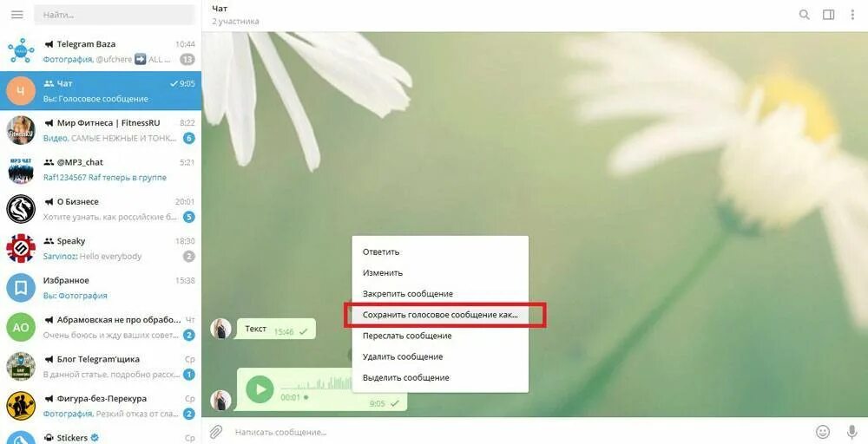This screenshot has height=444, width=868.
Task: Select Закрепить сообщение menu entry
Action: (x=440, y=294)
